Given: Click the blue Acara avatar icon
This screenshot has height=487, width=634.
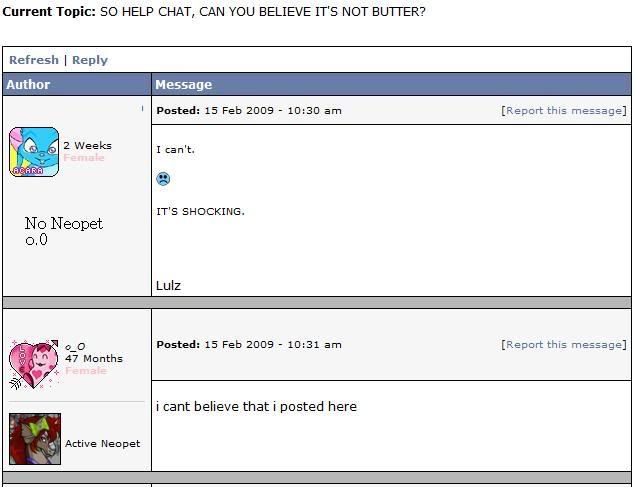Looking at the screenshot, I should 34,152.
